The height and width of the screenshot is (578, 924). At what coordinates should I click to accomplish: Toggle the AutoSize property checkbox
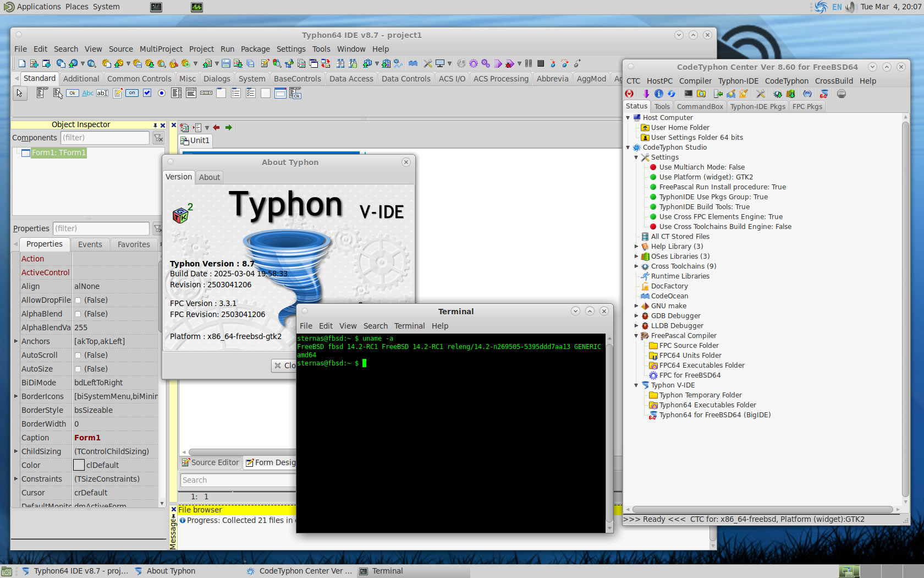click(x=78, y=369)
